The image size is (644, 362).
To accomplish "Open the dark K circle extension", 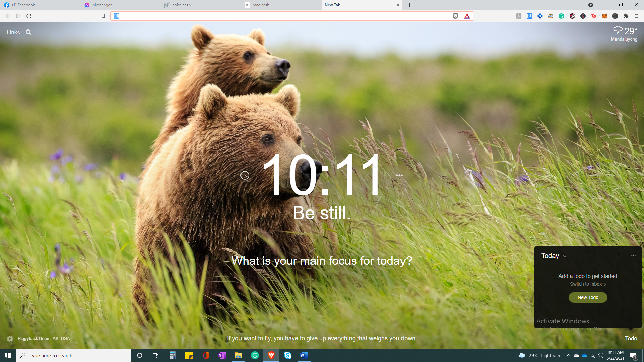I will [x=583, y=16].
